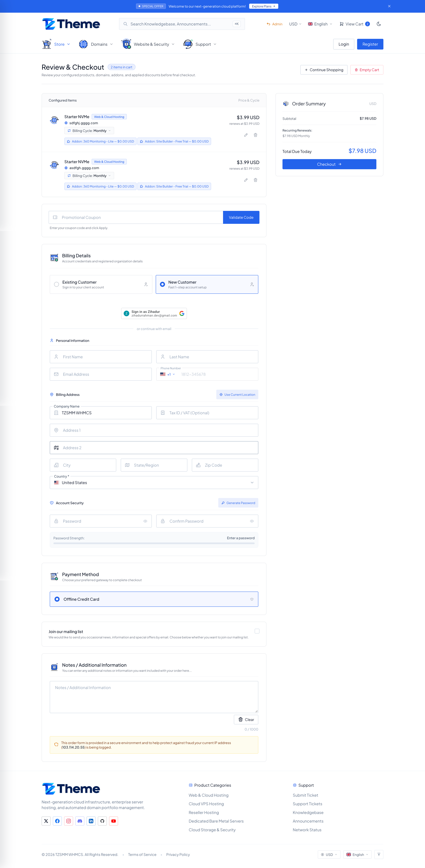
Task: Check the Join our mailing list box
Action: click(x=257, y=631)
